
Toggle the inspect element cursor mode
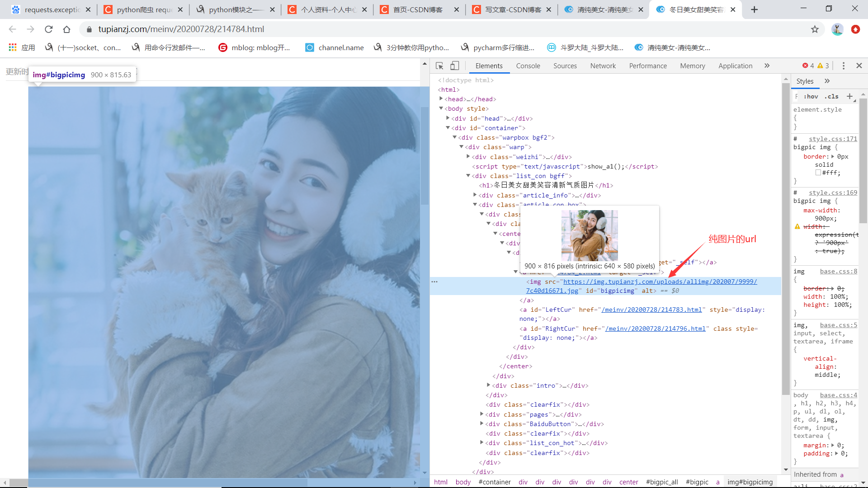(x=439, y=66)
